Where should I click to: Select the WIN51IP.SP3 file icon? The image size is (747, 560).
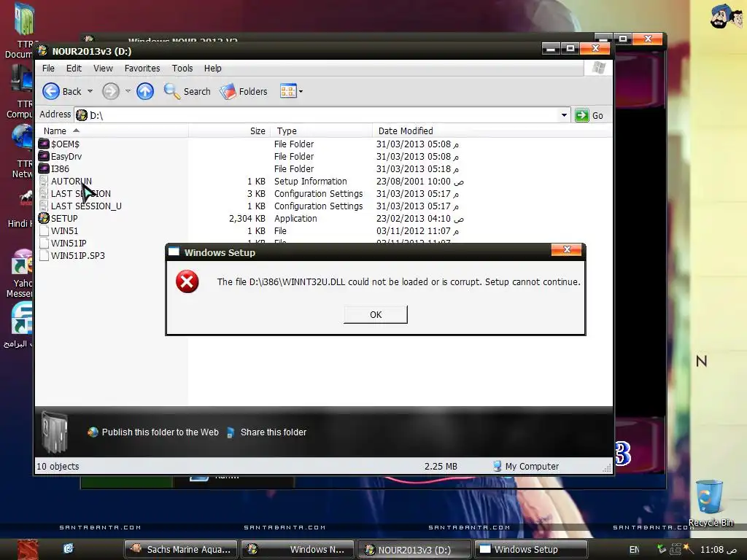tap(44, 255)
